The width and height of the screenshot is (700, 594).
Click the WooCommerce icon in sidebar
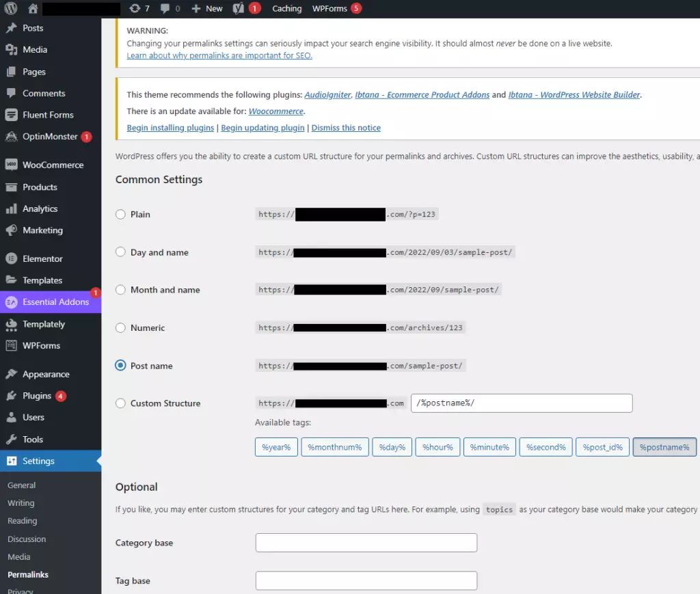pos(11,165)
